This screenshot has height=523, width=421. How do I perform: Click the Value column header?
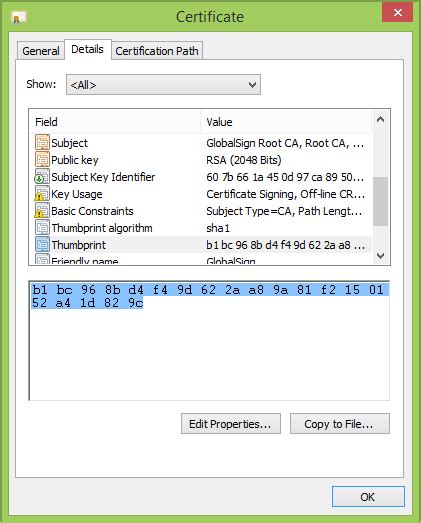click(x=286, y=122)
